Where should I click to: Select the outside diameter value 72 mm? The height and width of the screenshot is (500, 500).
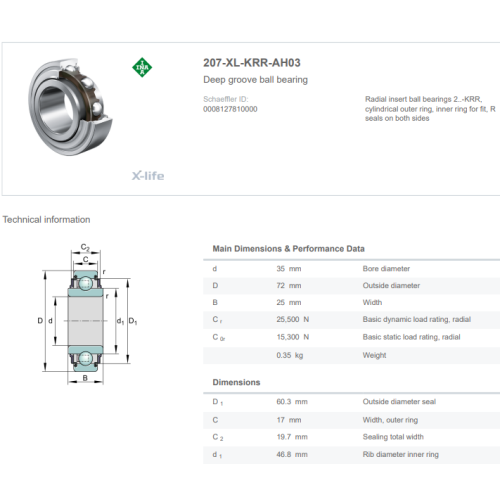[x=289, y=286]
